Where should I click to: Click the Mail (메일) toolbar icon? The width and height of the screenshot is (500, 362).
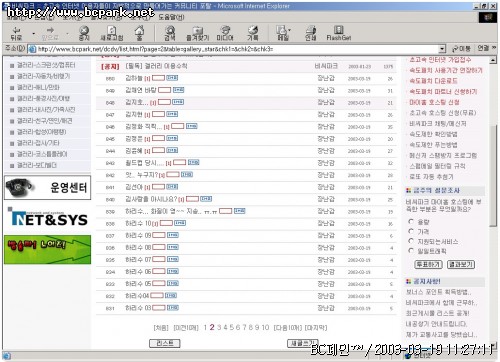282,33
